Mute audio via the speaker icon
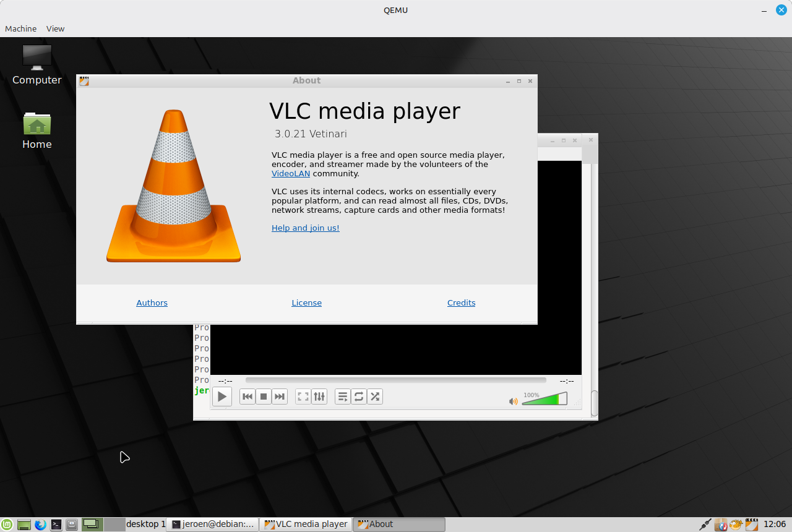This screenshot has width=792, height=532. [x=513, y=401]
